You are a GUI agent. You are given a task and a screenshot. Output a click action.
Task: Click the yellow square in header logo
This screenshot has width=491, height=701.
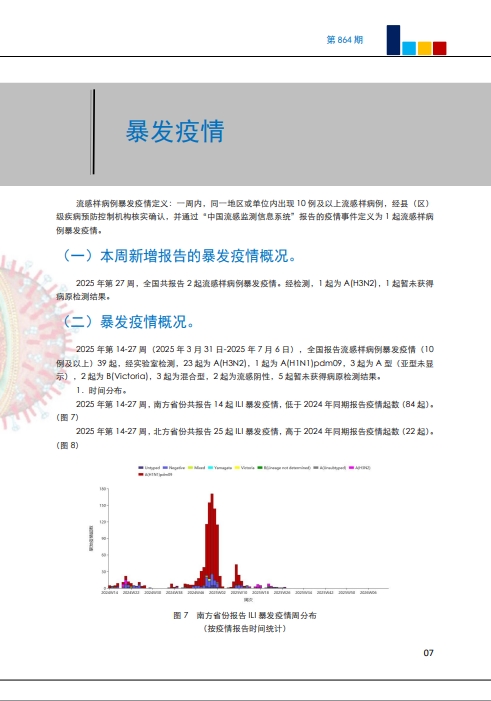[x=424, y=48]
